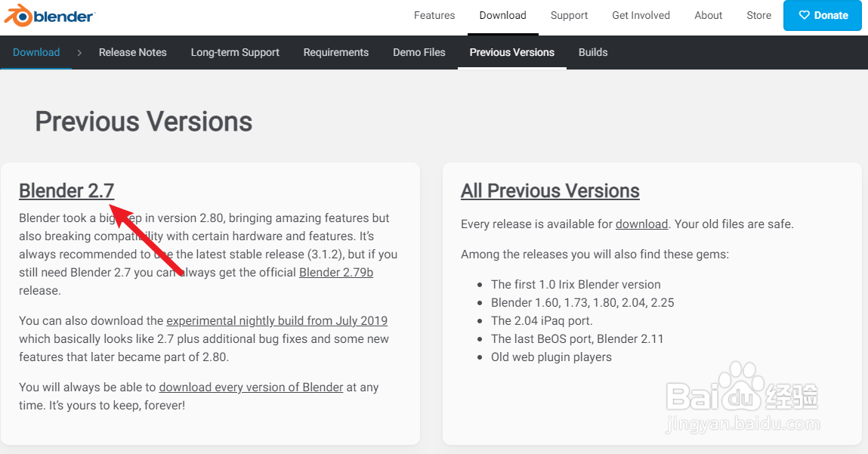Switch to the Builds tab

click(x=593, y=53)
